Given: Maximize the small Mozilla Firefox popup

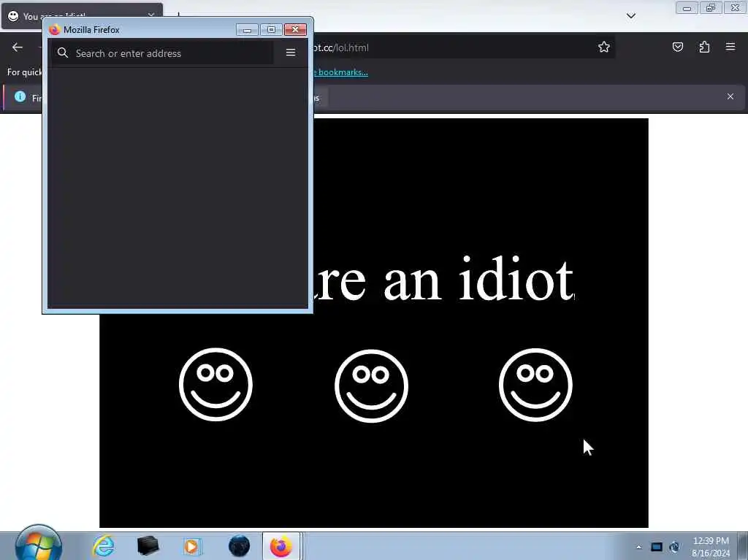Looking at the screenshot, I should pyautogui.click(x=271, y=30).
